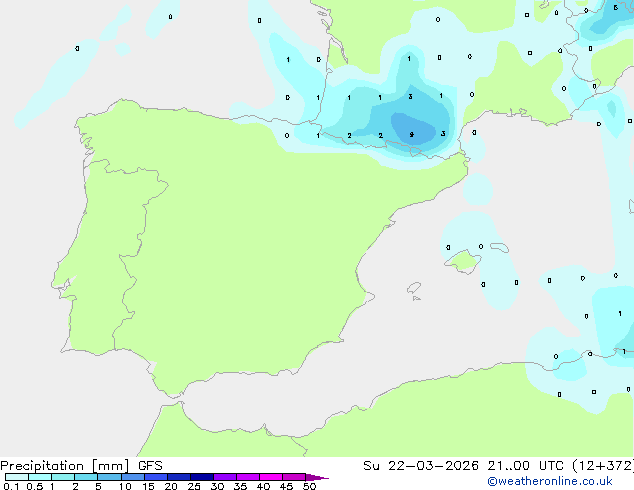Viewport: 634px width, 490px height.
Task: Click the 45–50 mm legend color swatch
Action: (294, 477)
